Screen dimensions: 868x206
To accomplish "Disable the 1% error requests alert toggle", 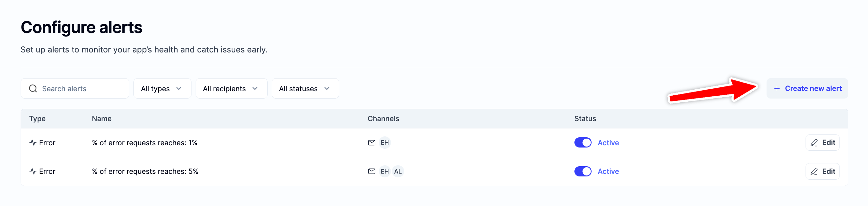I will click(x=583, y=142).
